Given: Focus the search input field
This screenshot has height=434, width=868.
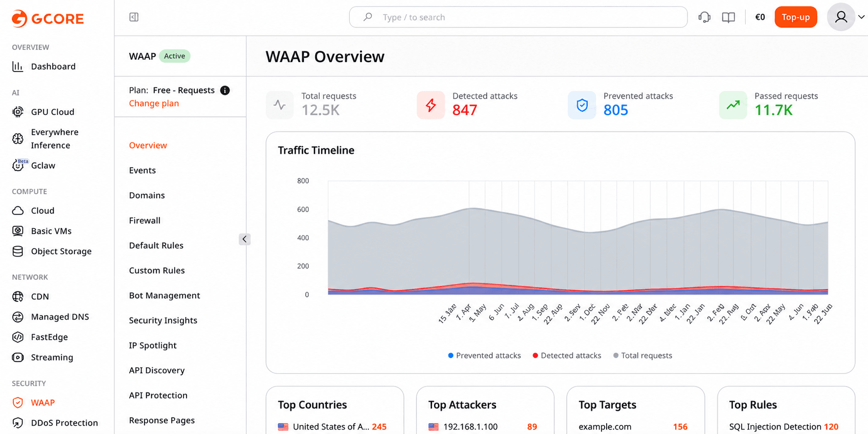Looking at the screenshot, I should [518, 17].
